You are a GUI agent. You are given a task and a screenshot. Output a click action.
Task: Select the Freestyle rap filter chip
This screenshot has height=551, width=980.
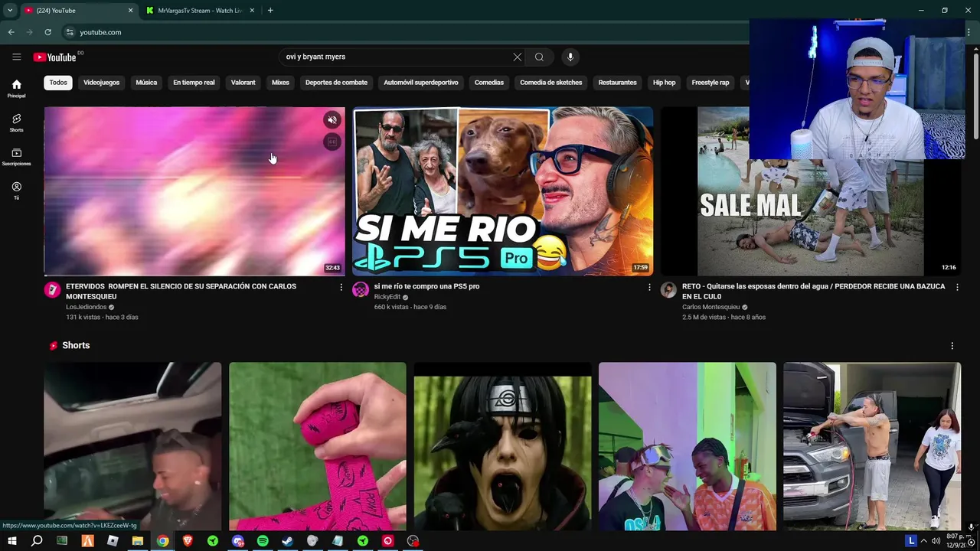pos(710,83)
